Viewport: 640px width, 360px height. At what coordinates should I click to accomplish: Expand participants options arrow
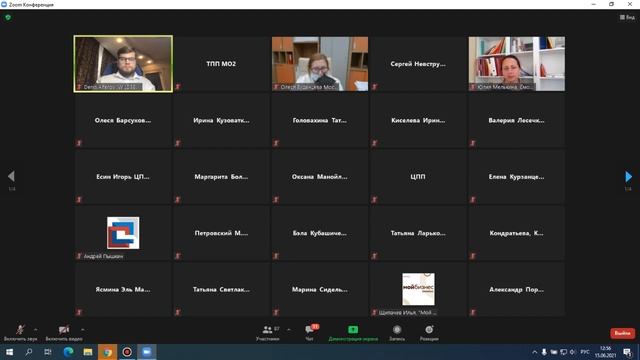[289, 329]
